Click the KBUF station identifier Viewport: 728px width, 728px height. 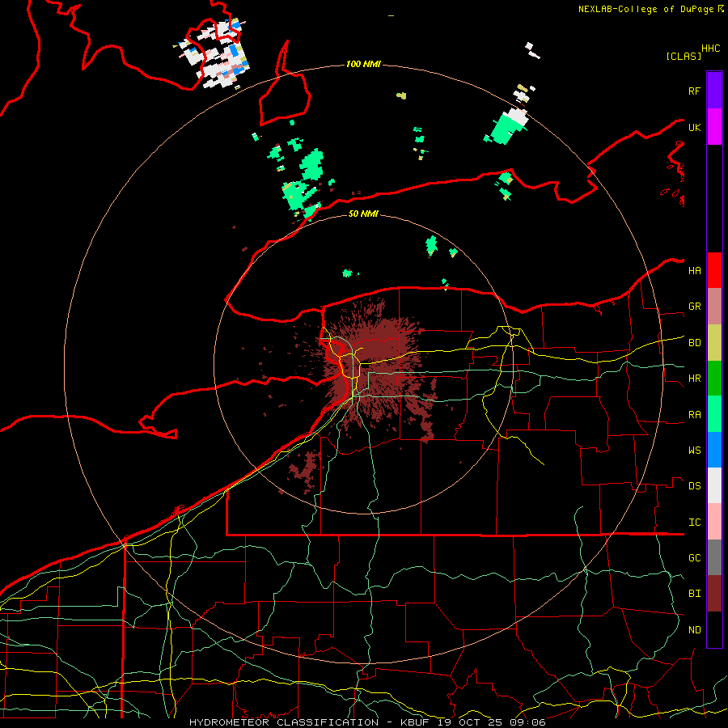[414, 722]
